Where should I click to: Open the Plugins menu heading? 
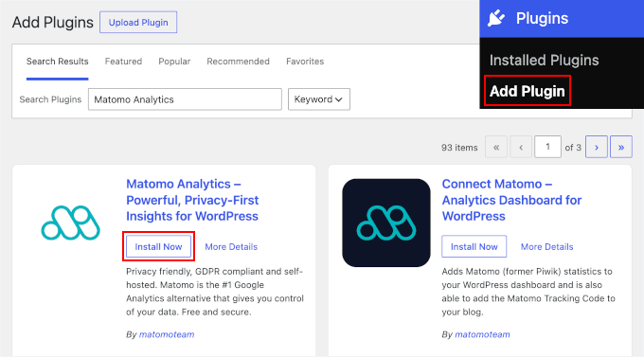click(x=542, y=19)
